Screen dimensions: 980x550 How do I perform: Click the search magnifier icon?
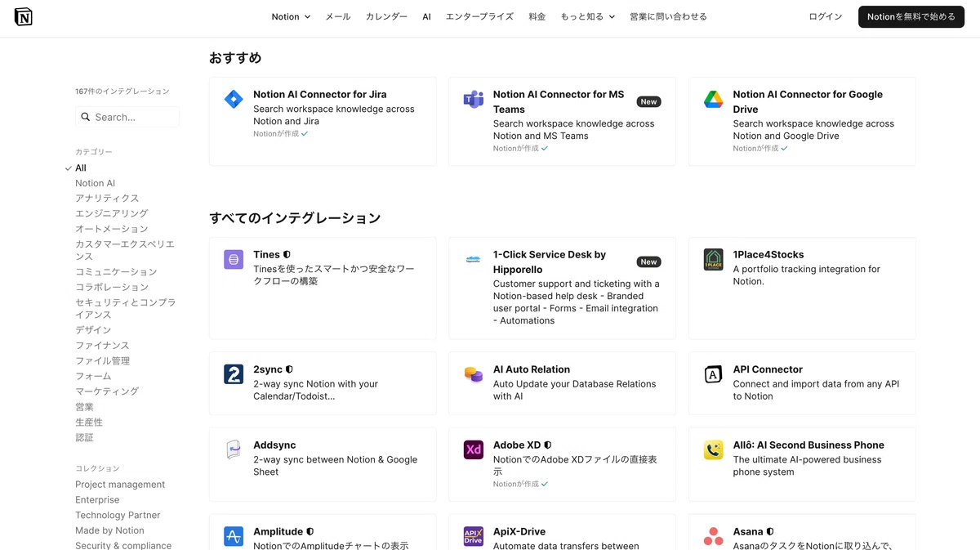(85, 117)
